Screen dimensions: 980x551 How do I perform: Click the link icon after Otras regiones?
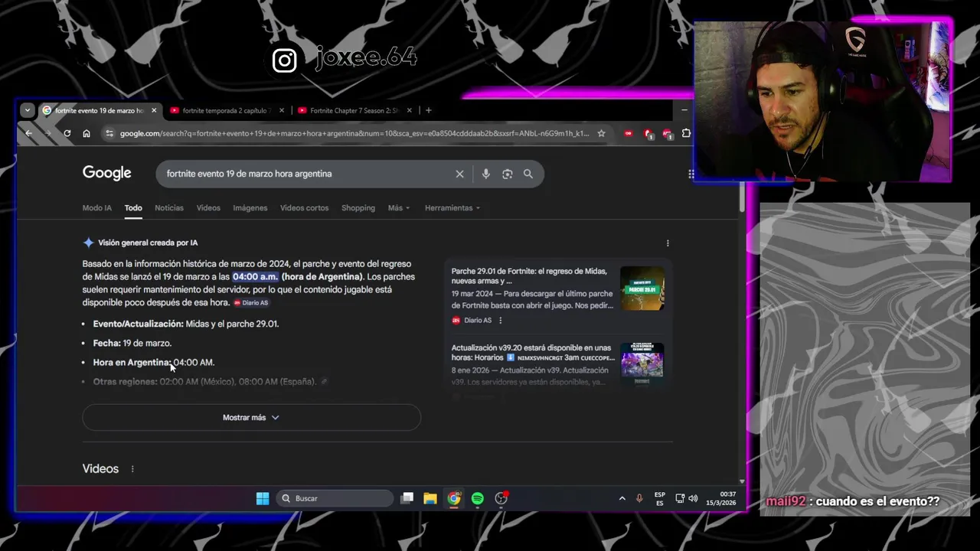324,381
